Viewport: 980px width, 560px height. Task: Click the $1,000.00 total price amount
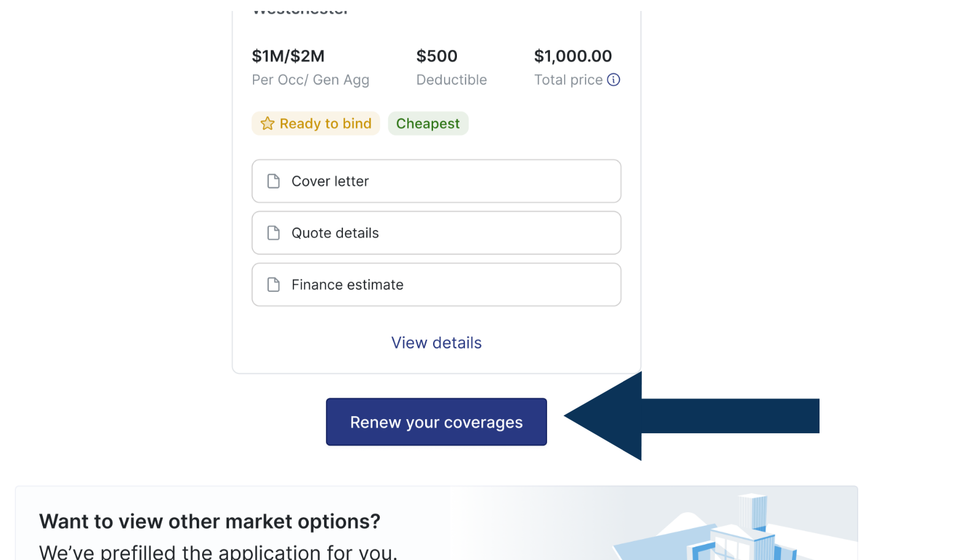[x=573, y=56]
